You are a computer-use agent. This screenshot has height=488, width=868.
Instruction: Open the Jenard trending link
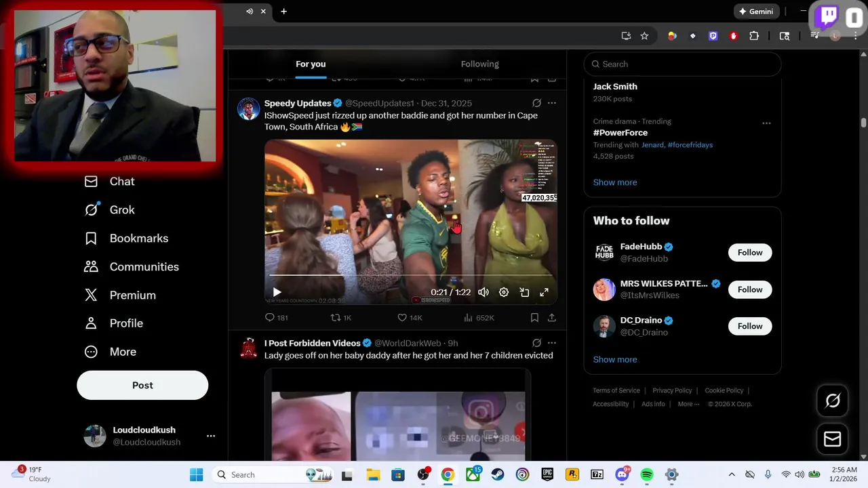(x=652, y=144)
